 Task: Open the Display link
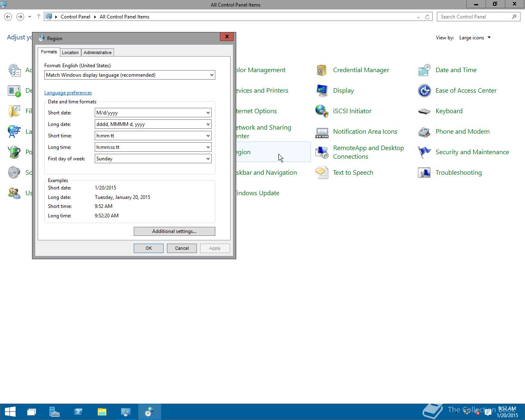343,91
